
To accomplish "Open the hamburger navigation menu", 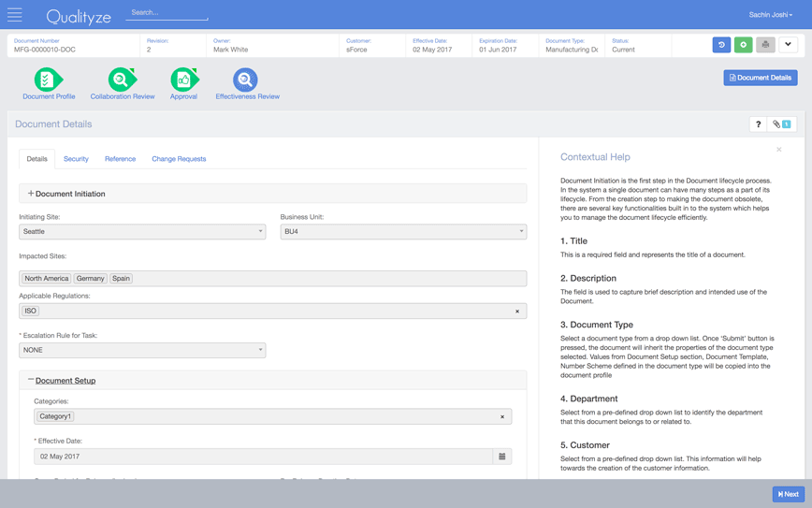I will [x=15, y=15].
